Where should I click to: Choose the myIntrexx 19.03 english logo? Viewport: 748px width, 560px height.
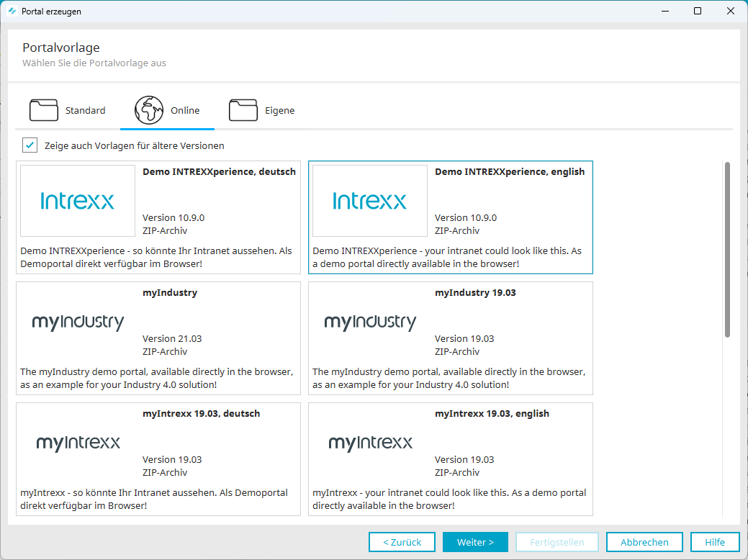point(370,443)
